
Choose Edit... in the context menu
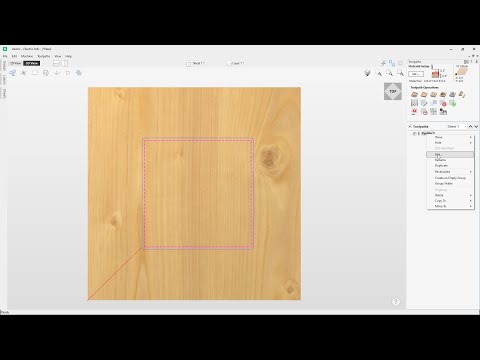(x=450, y=155)
